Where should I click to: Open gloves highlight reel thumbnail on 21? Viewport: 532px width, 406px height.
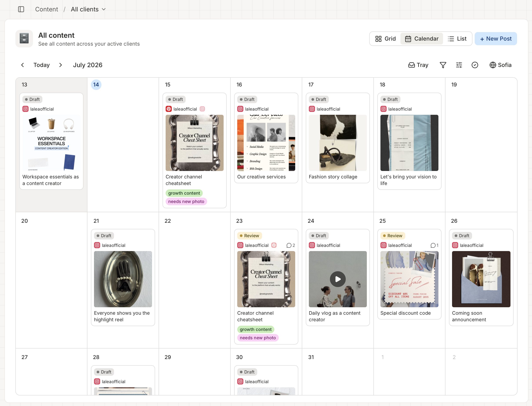123,279
